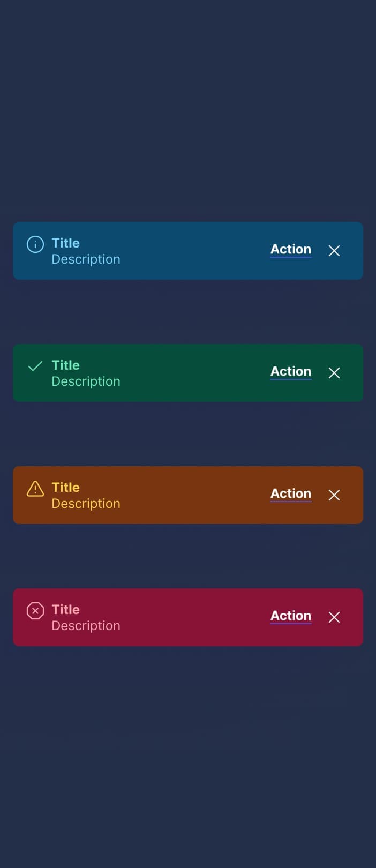The image size is (376, 868).
Task: Click the checkmark icon in green banner
Action: 35,366
